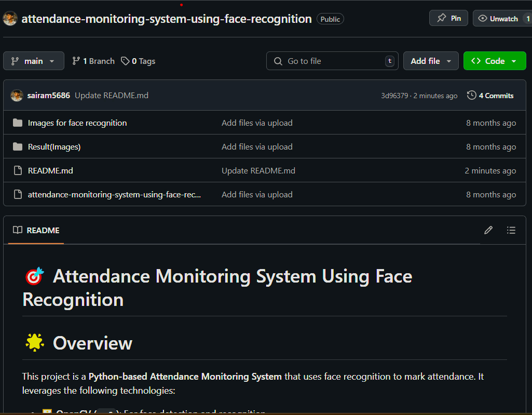This screenshot has width=532, height=415.
Task: Open the green Code dropdown
Action: 494,61
